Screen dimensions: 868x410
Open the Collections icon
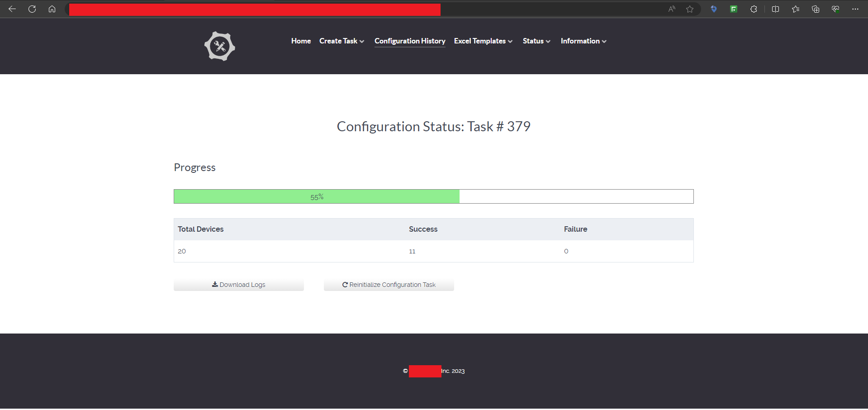coord(816,9)
